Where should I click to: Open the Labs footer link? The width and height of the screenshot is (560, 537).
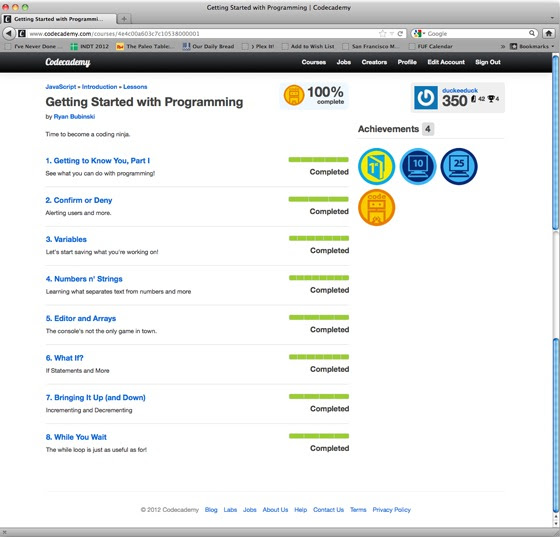point(230,510)
